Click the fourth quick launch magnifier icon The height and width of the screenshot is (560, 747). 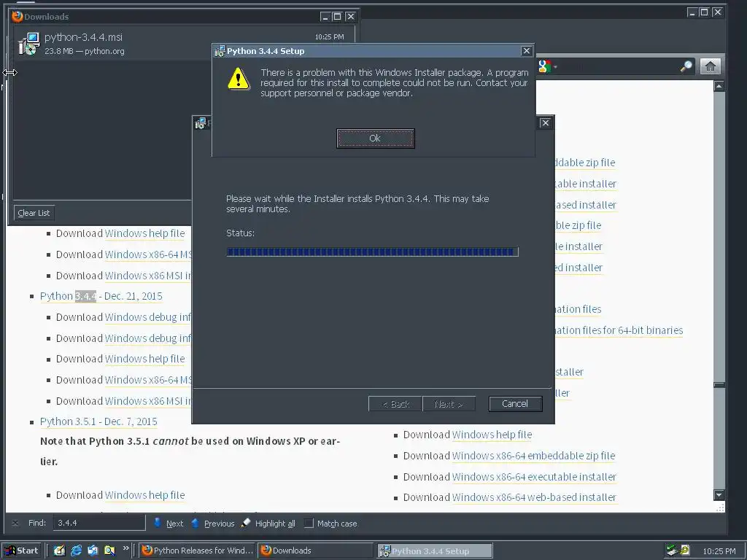tap(109, 551)
